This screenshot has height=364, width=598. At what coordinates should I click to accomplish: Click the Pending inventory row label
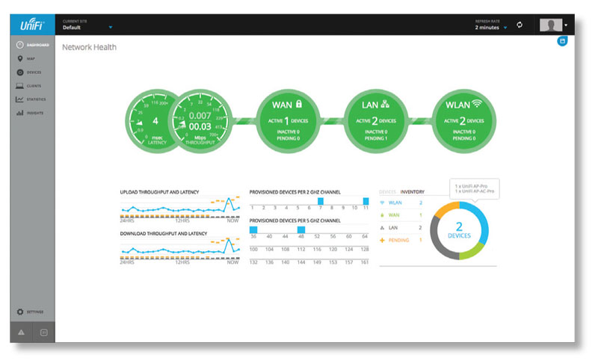point(398,240)
